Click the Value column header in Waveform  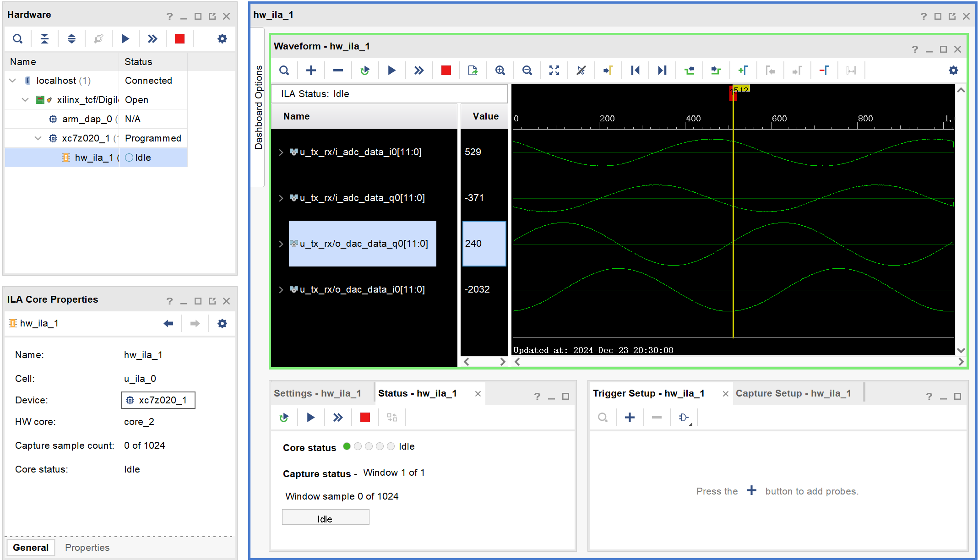[x=485, y=117]
